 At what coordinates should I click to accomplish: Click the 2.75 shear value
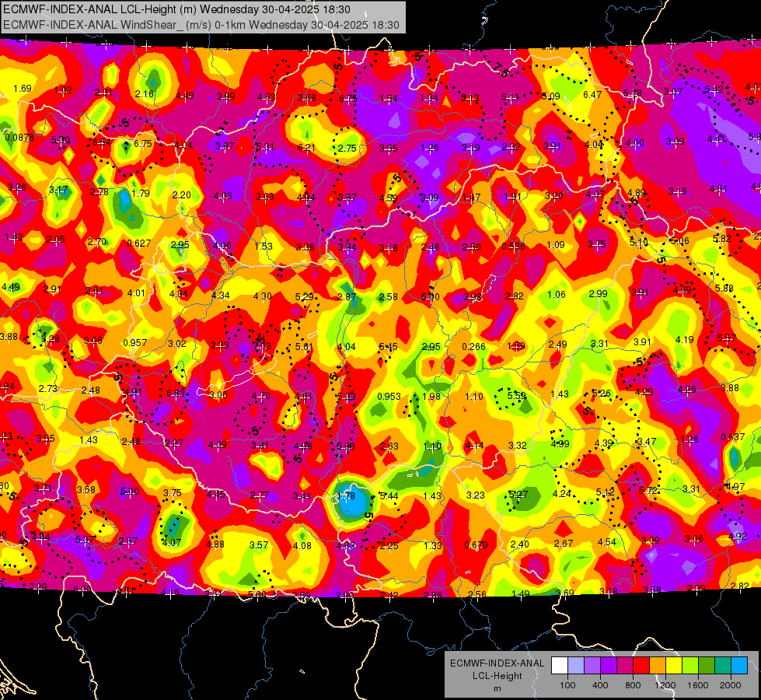(347, 148)
